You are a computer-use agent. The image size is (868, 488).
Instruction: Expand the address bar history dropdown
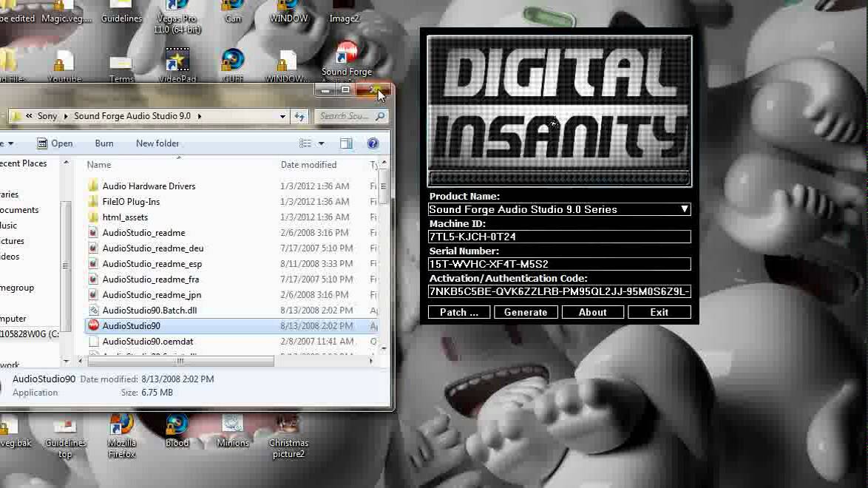point(282,116)
